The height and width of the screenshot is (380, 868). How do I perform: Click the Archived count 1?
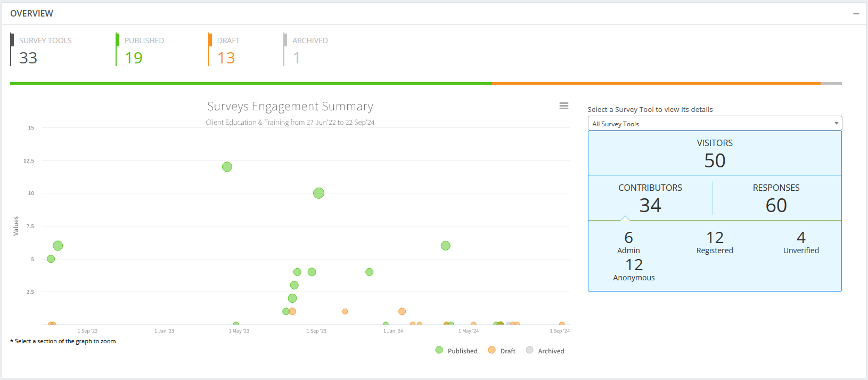click(x=297, y=58)
